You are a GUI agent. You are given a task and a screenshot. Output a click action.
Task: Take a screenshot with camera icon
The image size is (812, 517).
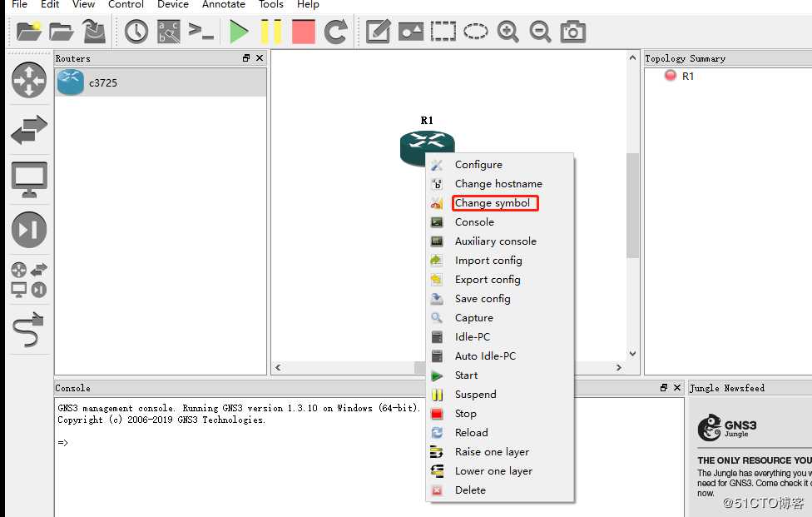(572, 32)
